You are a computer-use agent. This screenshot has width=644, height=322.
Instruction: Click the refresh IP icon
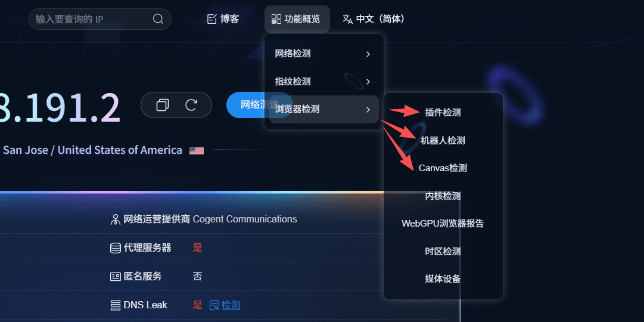point(191,105)
